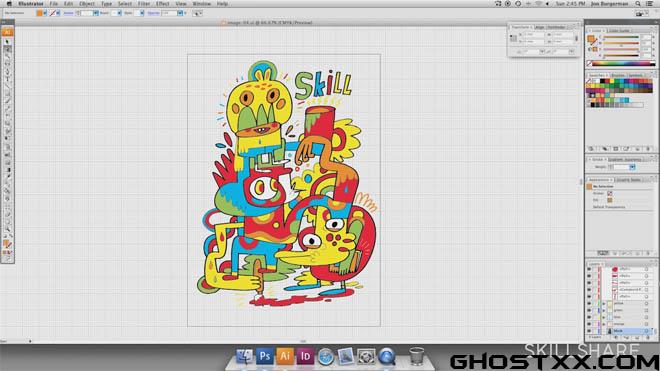
Task: Click the orange fill swatch in Color panel
Action: coord(591,39)
